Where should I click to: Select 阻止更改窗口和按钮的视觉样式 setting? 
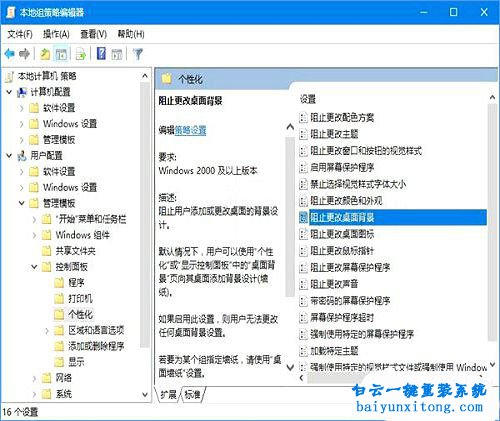366,151
